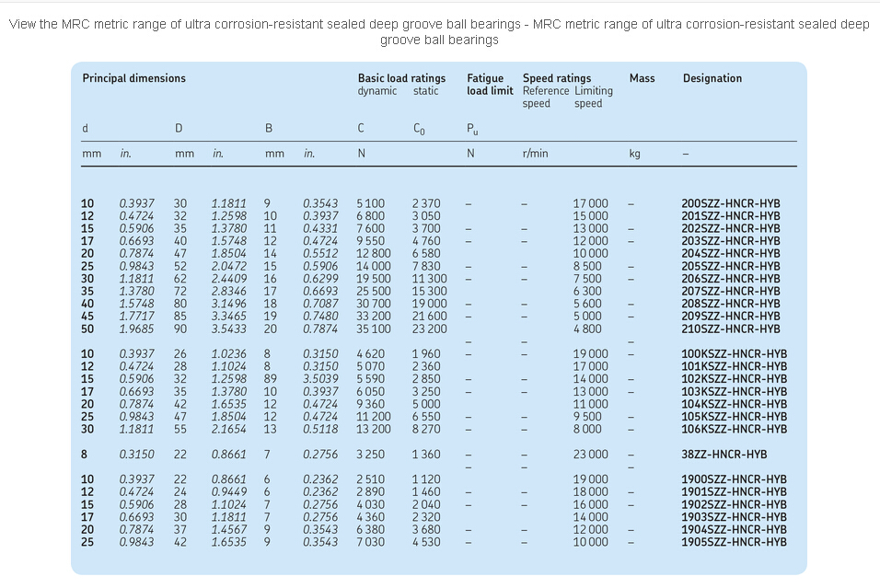Click the Principal dimensions header

(x=133, y=78)
